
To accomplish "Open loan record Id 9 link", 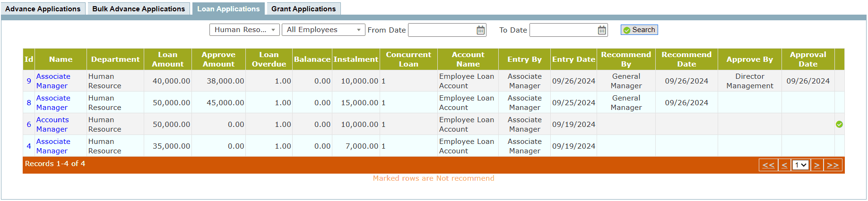I will coord(29,81).
